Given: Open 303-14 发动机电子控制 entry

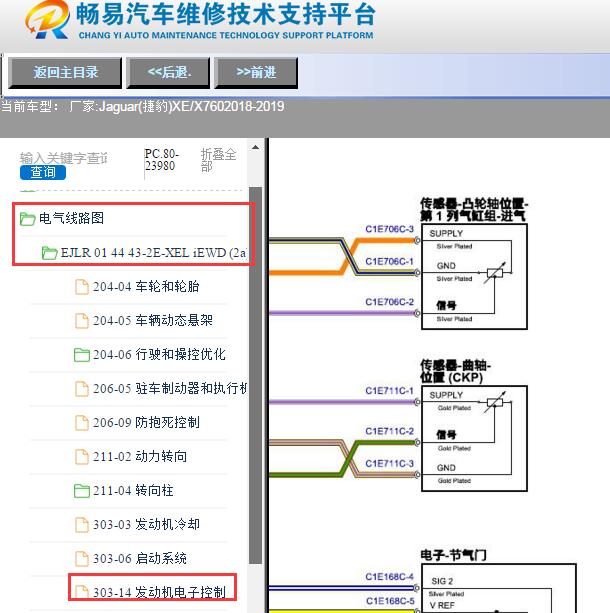Looking at the screenshot, I should 159,592.
